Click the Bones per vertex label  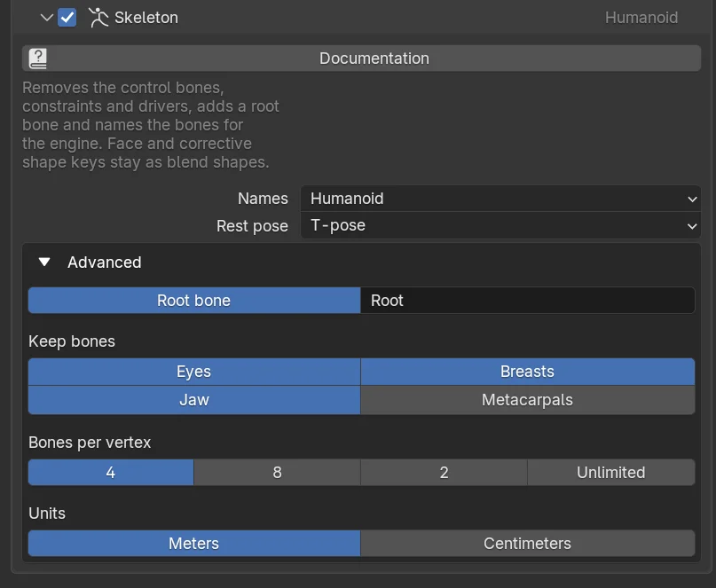click(x=90, y=443)
